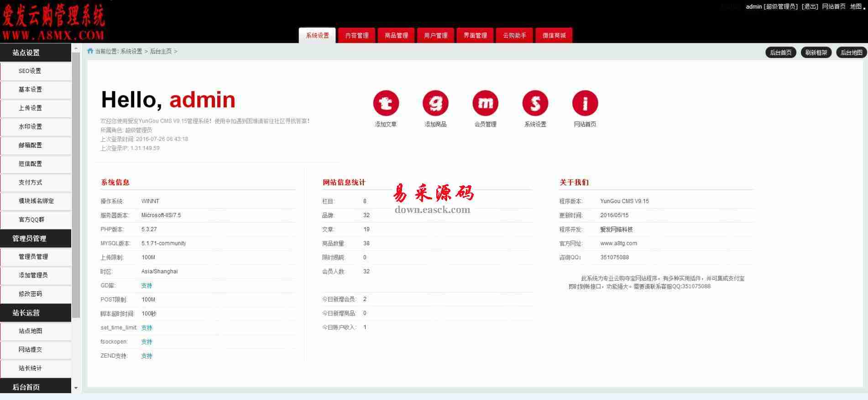Screen dimensions: 868x400
Task: Select 邮箱配置 in the sidebar
Action: [x=36, y=145]
